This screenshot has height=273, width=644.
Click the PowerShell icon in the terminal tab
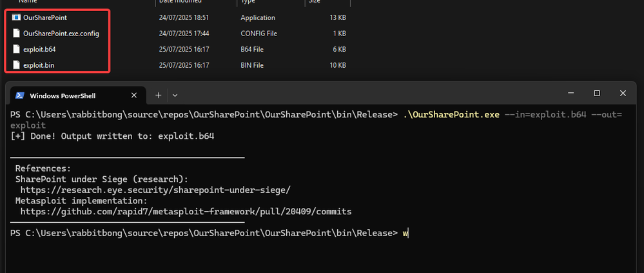coord(19,96)
